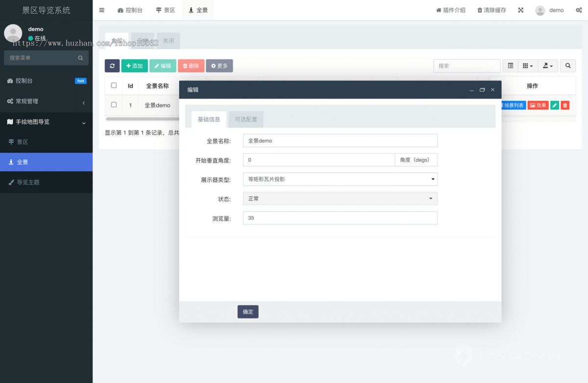Open the fullscreen icon in the top navbar

coord(520,10)
